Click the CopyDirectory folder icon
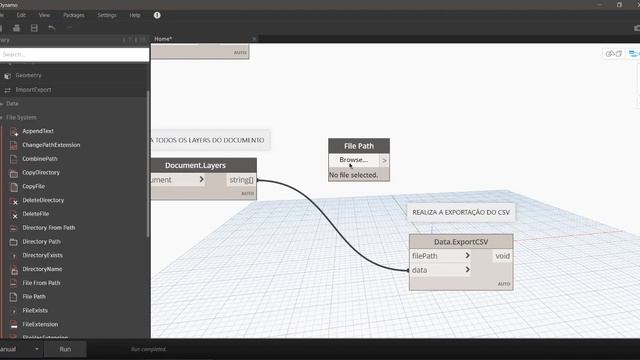The image size is (640, 360). coord(14,173)
